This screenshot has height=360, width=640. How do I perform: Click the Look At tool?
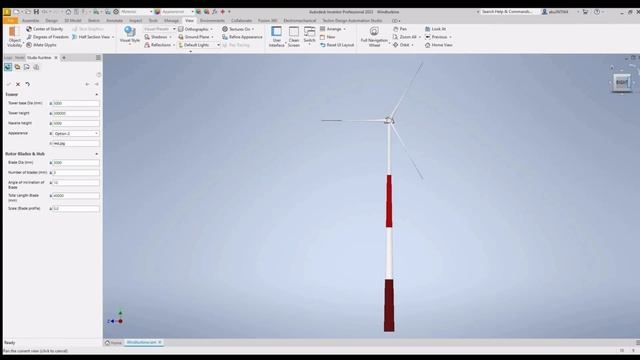click(436, 29)
